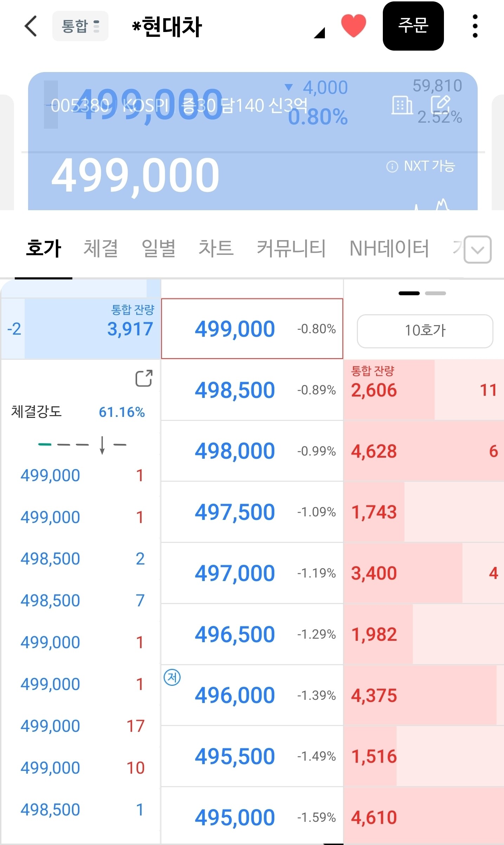The image size is (504, 845).
Task: Open the 10호가 depth selector
Action: [425, 331]
